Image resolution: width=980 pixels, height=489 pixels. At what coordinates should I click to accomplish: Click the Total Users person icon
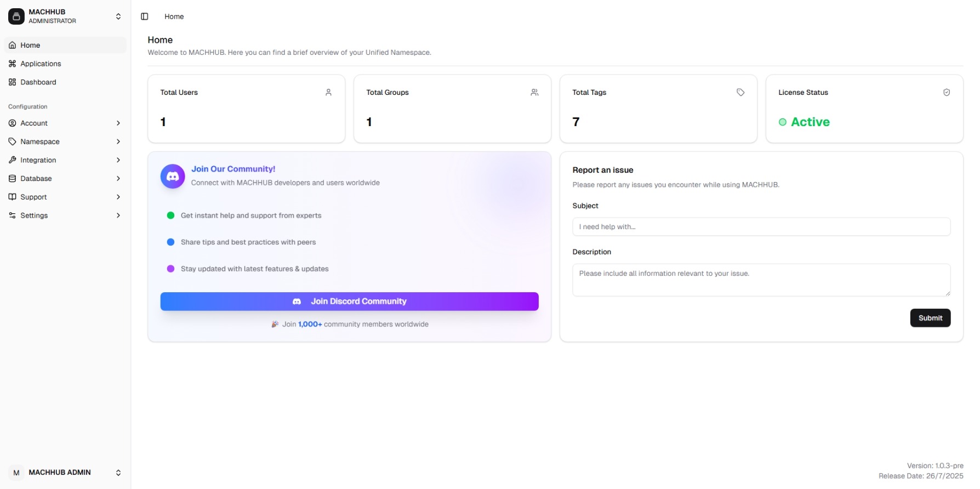coord(328,93)
